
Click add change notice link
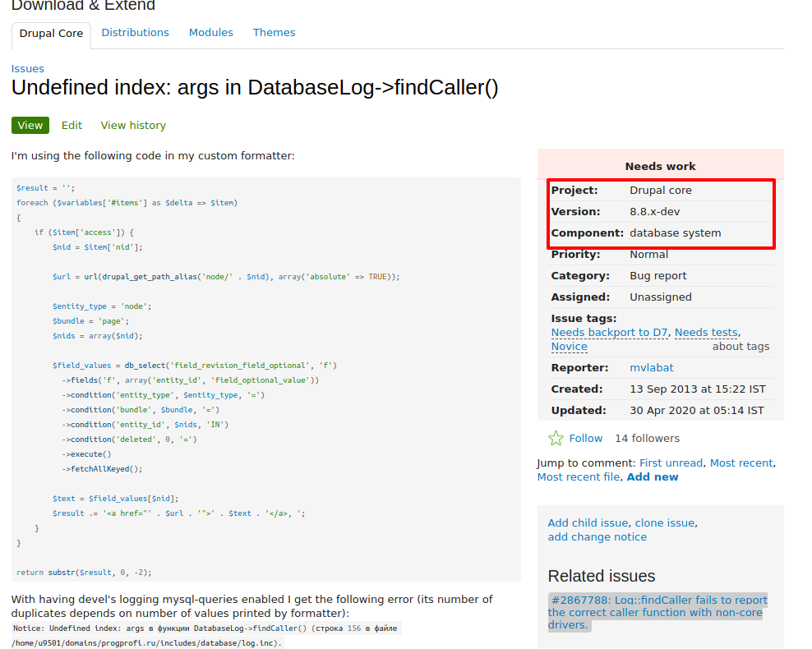point(597,536)
